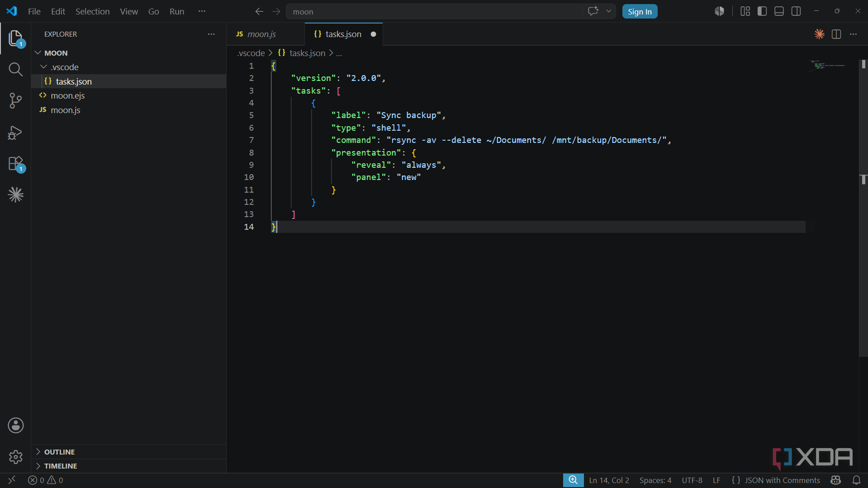Switch to the moon.js tab
The width and height of the screenshot is (868, 488).
[266, 34]
